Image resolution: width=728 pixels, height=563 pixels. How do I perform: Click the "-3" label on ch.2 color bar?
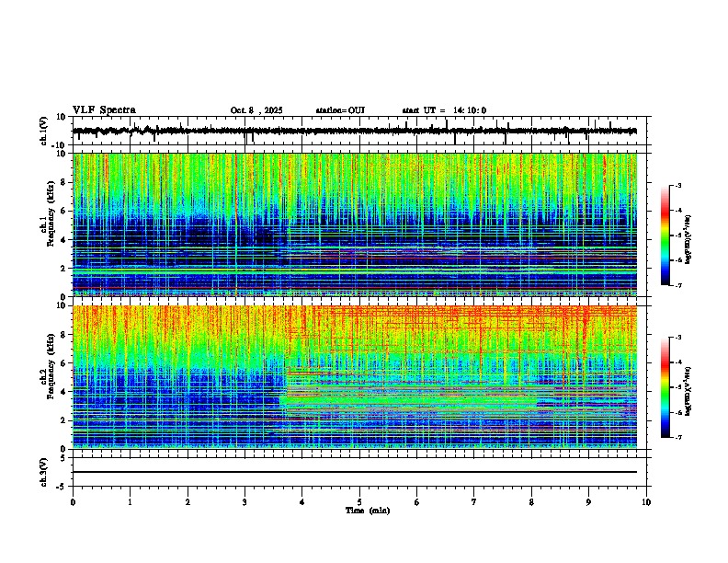point(677,338)
